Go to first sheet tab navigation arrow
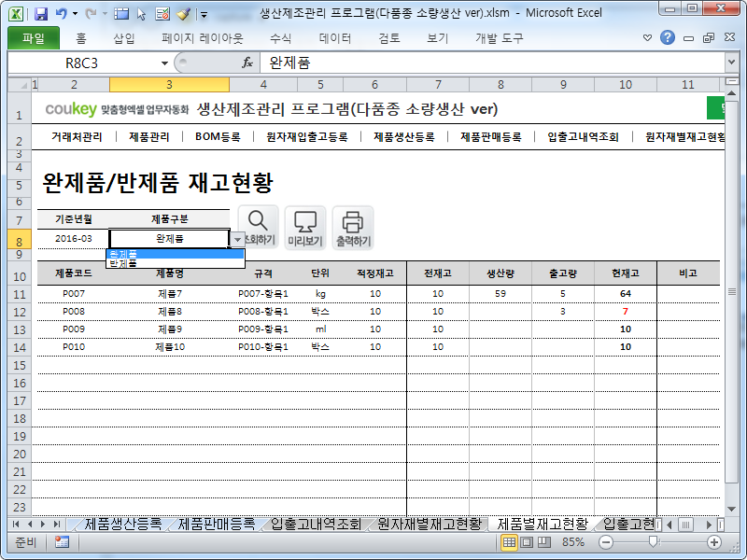The width and height of the screenshot is (747, 560). click(16, 525)
